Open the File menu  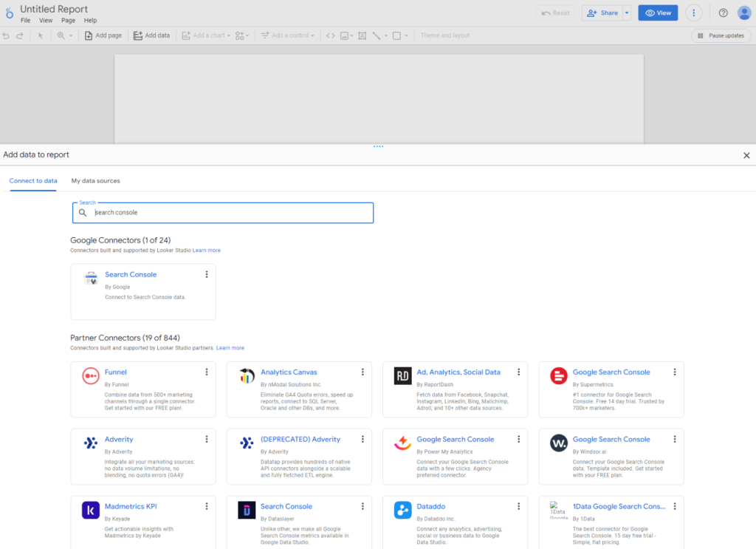click(x=25, y=21)
